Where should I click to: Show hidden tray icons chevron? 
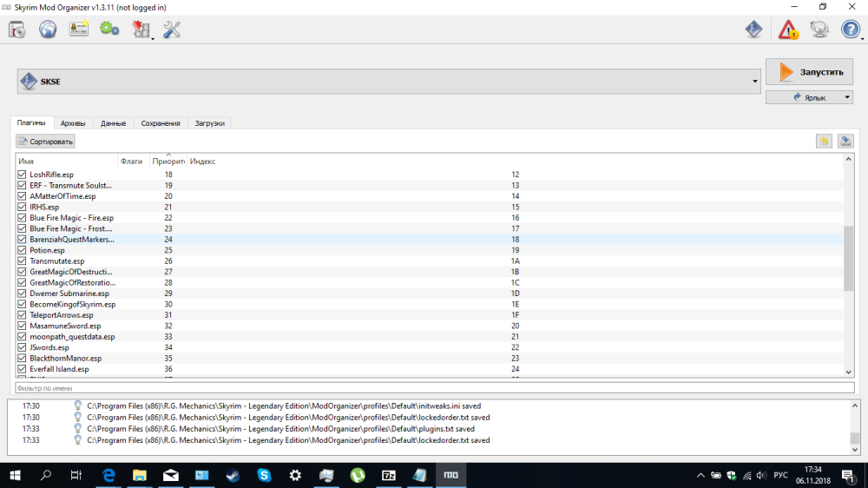pyautogui.click(x=700, y=475)
